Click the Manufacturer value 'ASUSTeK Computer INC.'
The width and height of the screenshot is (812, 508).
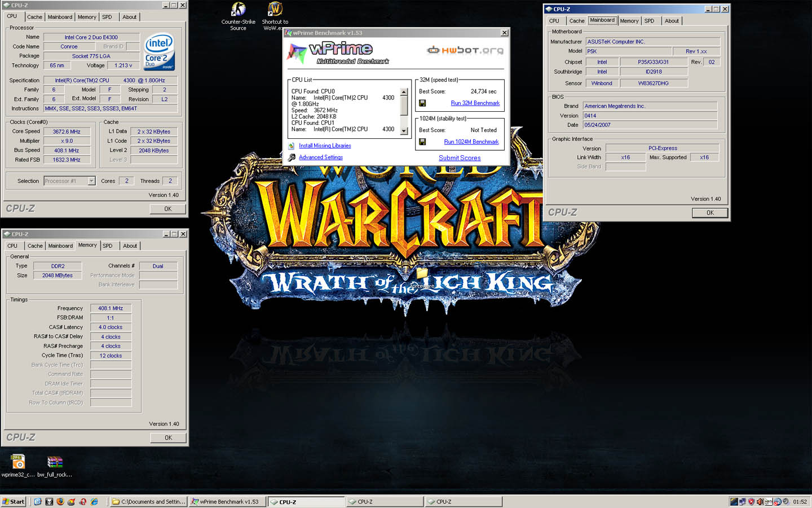coord(652,42)
